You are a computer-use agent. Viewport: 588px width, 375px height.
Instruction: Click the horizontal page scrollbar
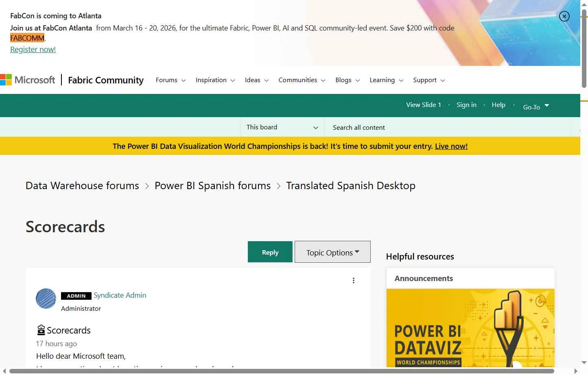coord(282,371)
